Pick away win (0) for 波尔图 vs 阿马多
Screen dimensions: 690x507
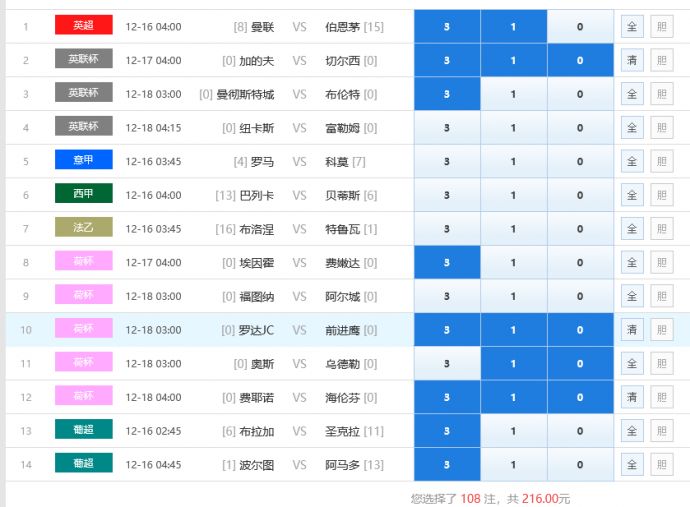(x=580, y=465)
